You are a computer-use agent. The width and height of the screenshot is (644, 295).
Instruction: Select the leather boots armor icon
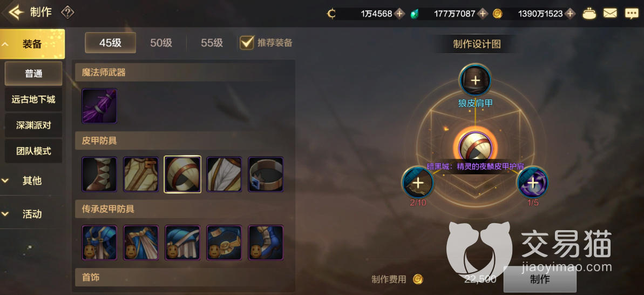[99, 174]
